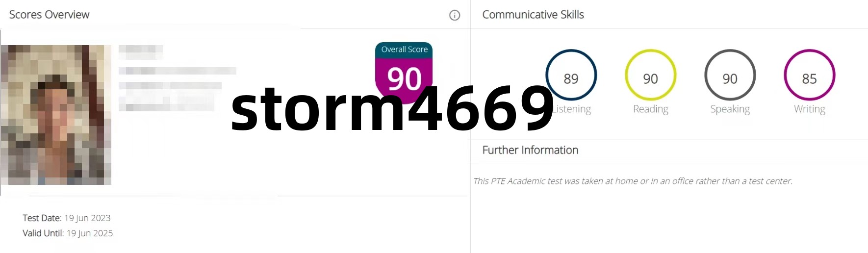The image size is (868, 253).
Task: Click the info icon beside Scores Overview
Action: 455,15
